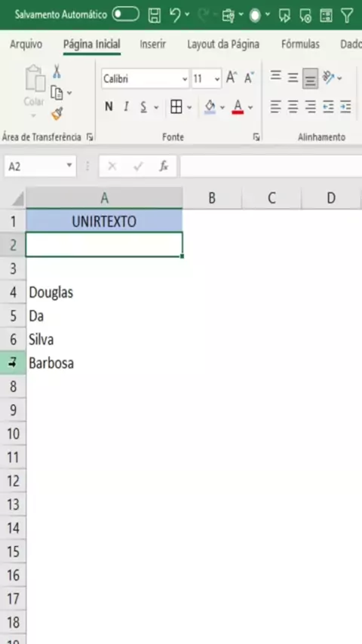This screenshot has height=644, width=362.
Task: Open the Calibri font name dropdown
Action: tap(146, 78)
